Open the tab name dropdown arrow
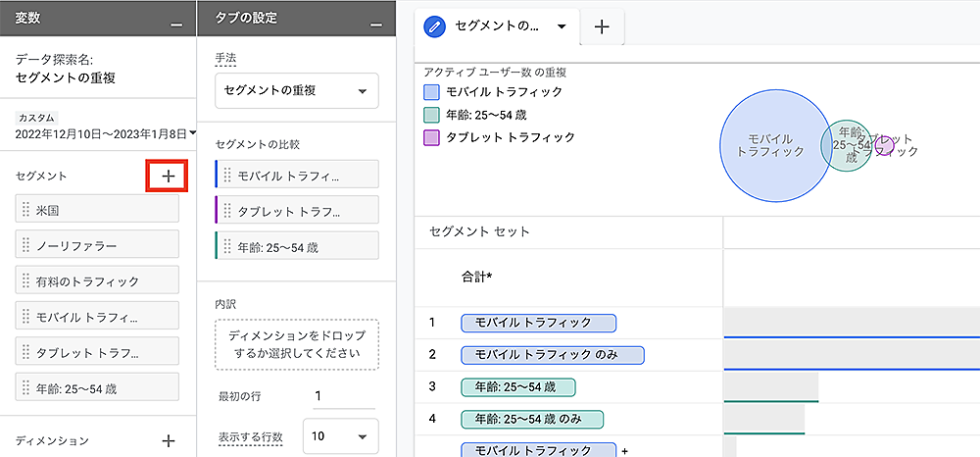 tap(562, 26)
